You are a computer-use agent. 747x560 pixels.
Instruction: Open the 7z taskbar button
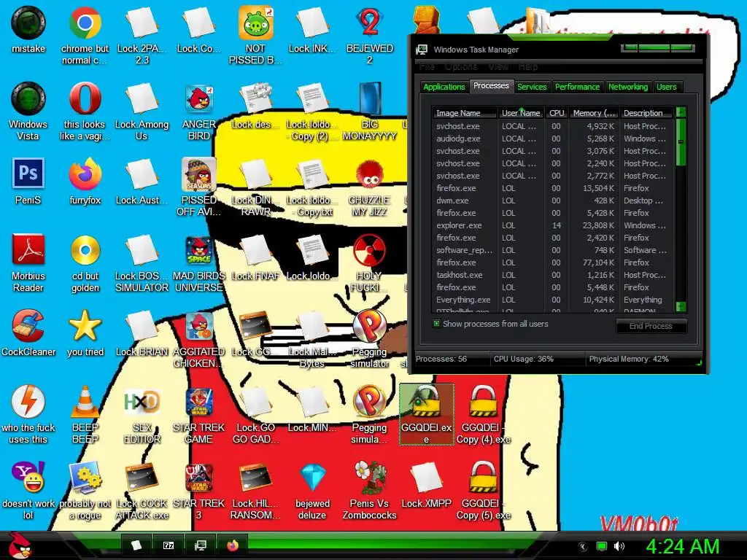[169, 545]
